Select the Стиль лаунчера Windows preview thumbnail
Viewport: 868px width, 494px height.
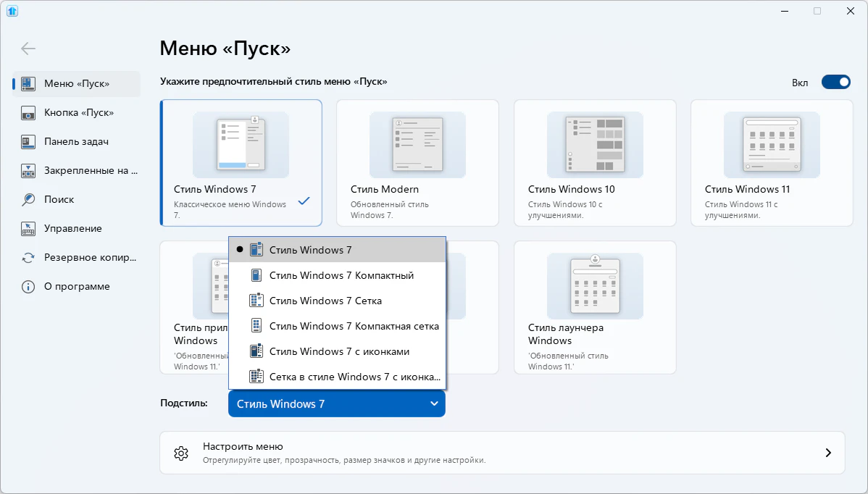coord(595,286)
